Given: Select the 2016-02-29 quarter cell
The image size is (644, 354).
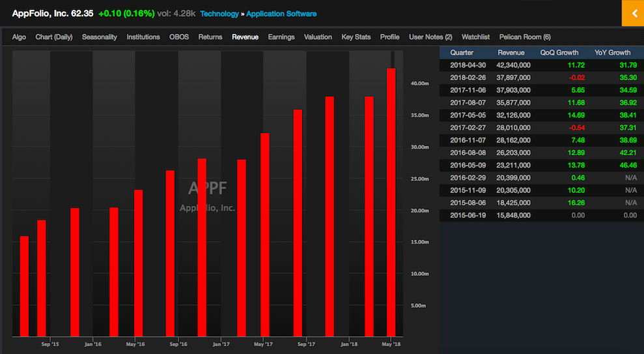Looking at the screenshot, I should tap(468, 178).
